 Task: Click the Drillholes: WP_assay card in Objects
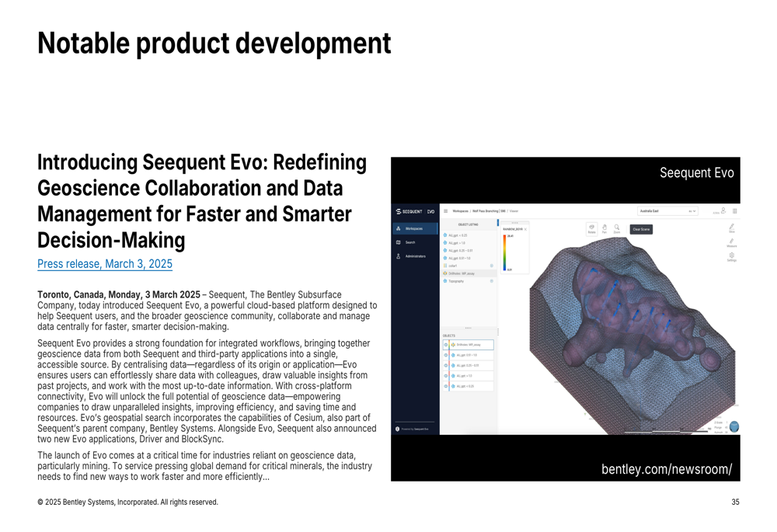pos(469,345)
